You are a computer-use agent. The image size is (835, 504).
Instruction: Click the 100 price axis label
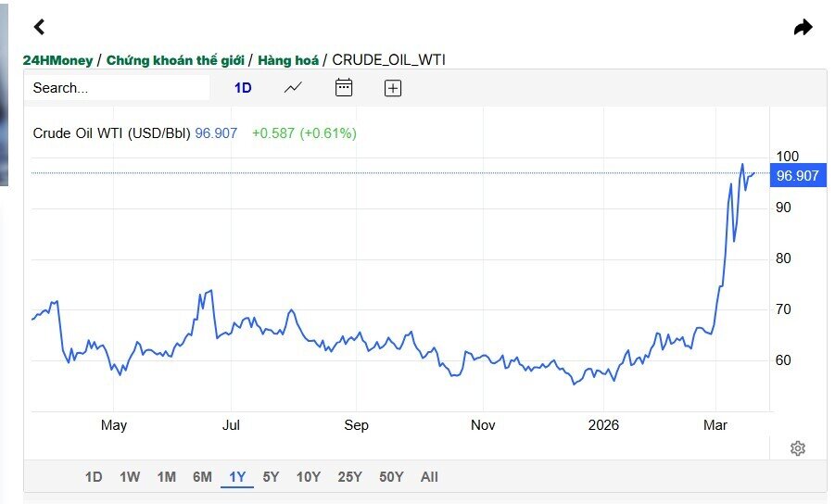point(788,156)
